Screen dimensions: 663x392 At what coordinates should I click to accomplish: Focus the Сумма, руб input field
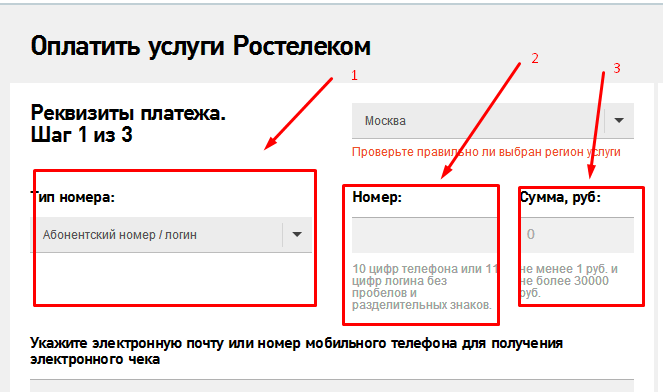[577, 235]
